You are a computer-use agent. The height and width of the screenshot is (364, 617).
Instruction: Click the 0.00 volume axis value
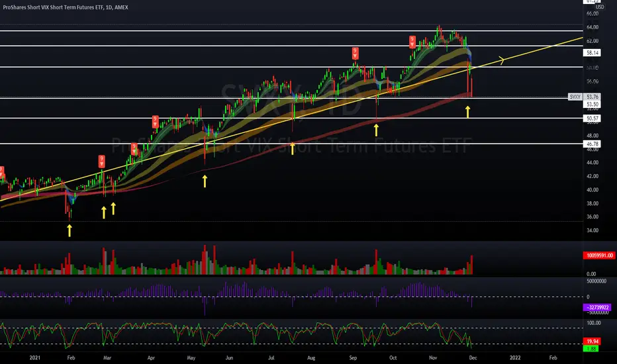point(591,274)
